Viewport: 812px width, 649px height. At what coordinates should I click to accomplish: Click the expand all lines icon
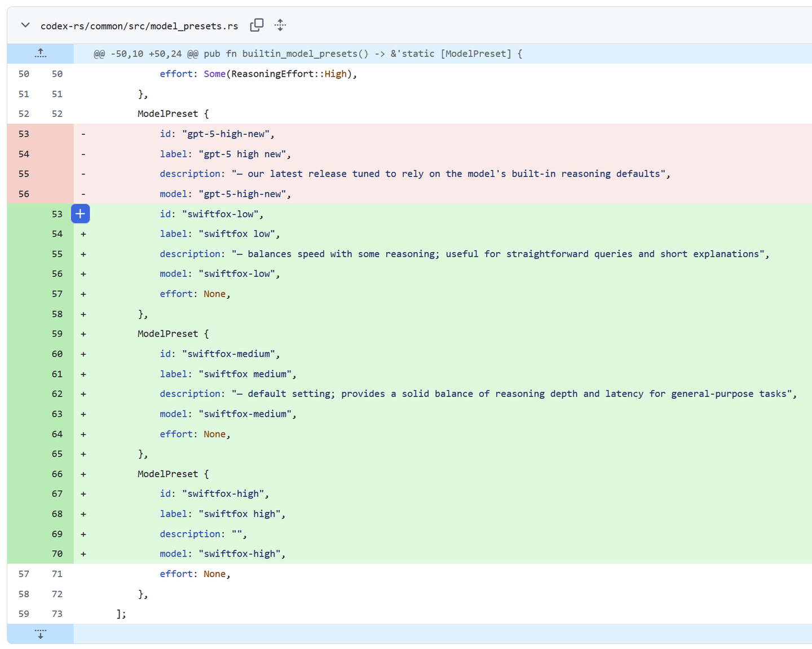click(280, 25)
